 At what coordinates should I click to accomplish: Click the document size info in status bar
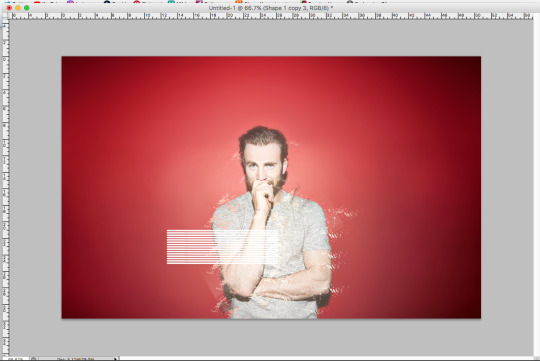[x=75, y=359]
